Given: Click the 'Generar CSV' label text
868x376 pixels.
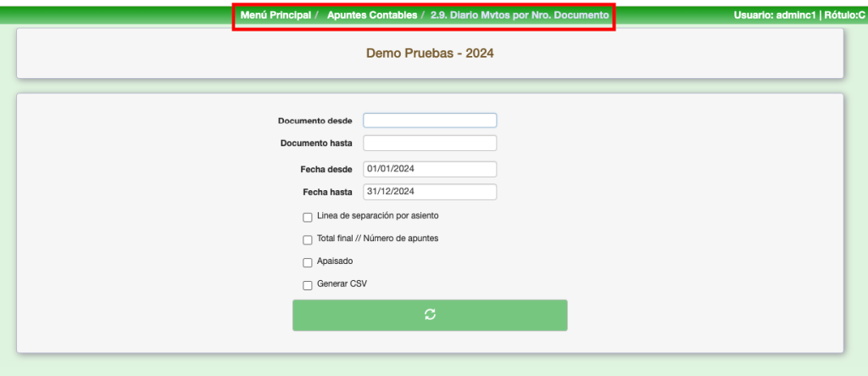Looking at the screenshot, I should coord(342,284).
